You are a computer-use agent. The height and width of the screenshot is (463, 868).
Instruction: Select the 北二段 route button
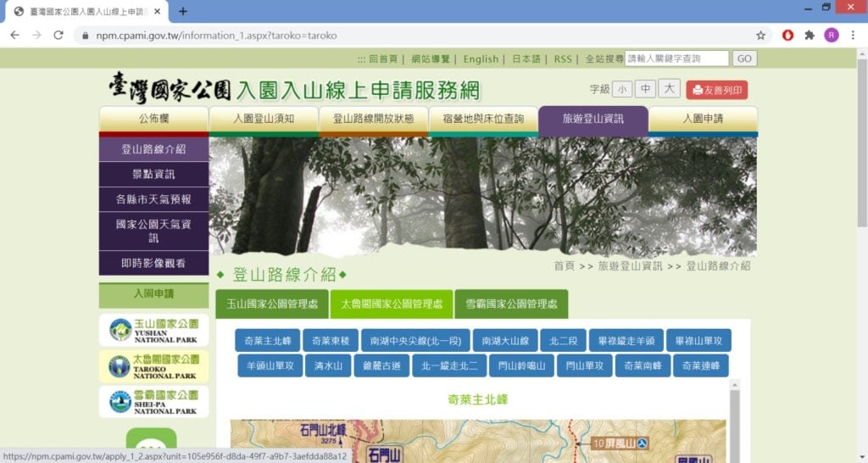coord(563,341)
